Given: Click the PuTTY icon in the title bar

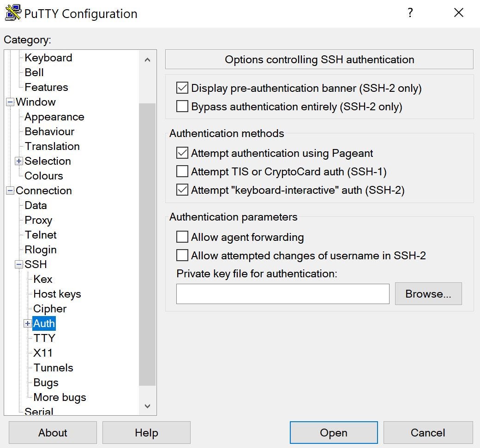Looking at the screenshot, I should (x=12, y=13).
